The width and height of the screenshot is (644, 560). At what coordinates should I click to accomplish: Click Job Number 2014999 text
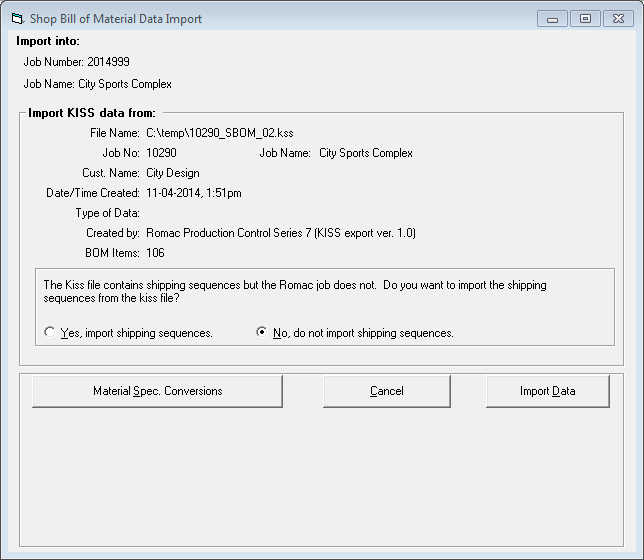point(76,62)
